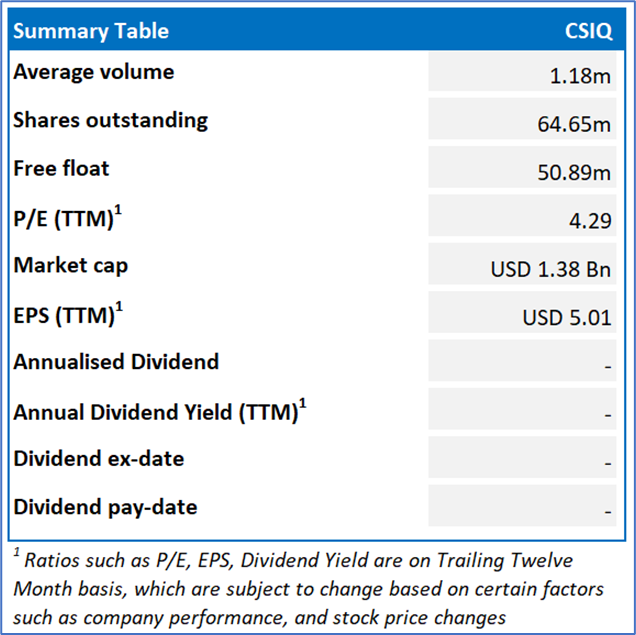This screenshot has height=635, width=636.
Task: Select the USD 1.38 Bn value
Action: click(x=551, y=269)
